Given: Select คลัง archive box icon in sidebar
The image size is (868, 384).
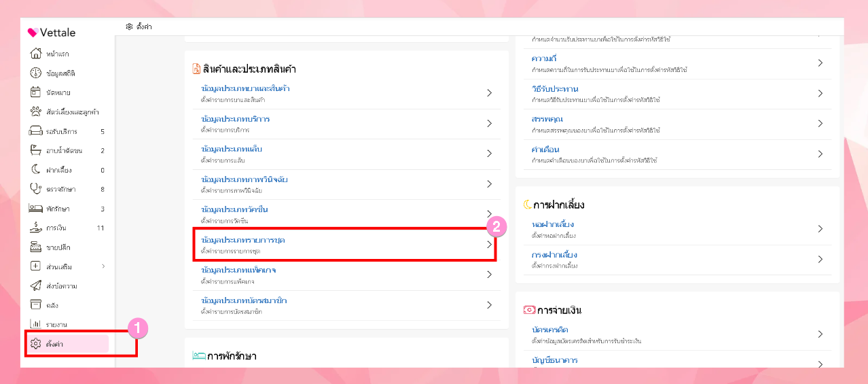Looking at the screenshot, I should (x=36, y=305).
